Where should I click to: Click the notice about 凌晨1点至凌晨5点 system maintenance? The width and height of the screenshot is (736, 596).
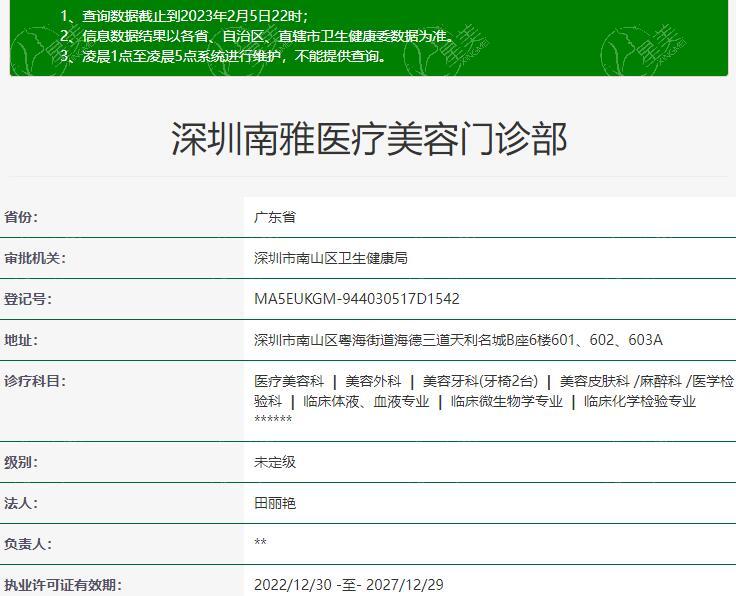coord(222,56)
